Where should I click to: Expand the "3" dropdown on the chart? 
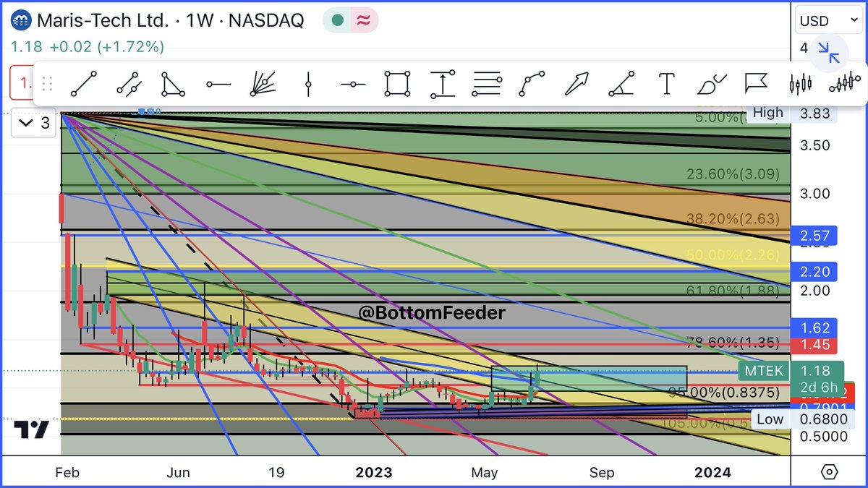point(33,123)
